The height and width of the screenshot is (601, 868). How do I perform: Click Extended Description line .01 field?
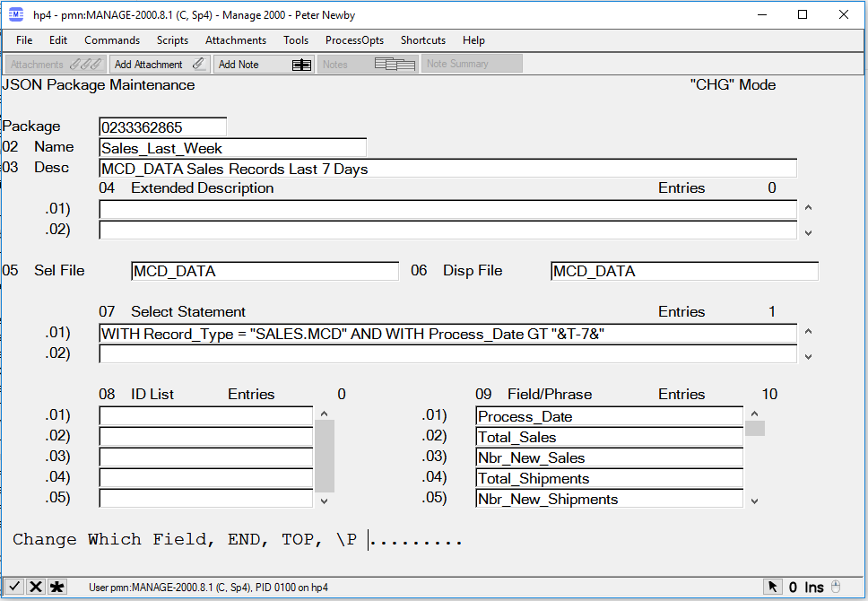coord(447,209)
